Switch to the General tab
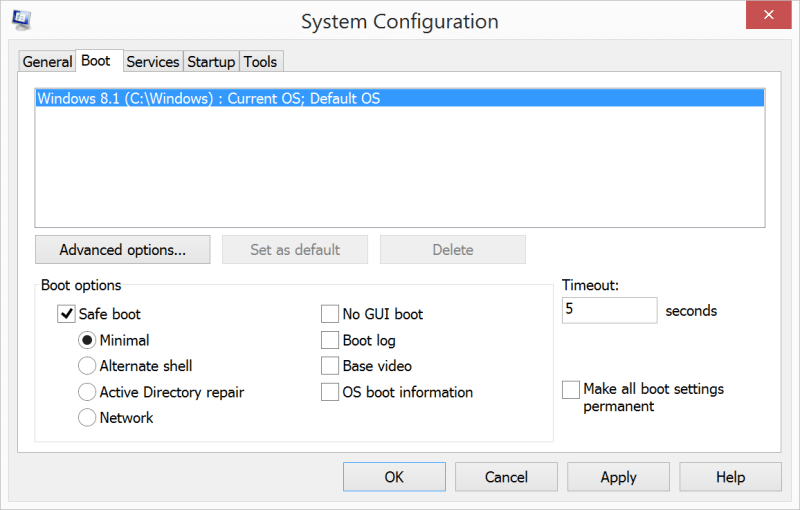The width and height of the screenshot is (800, 510). click(x=47, y=62)
